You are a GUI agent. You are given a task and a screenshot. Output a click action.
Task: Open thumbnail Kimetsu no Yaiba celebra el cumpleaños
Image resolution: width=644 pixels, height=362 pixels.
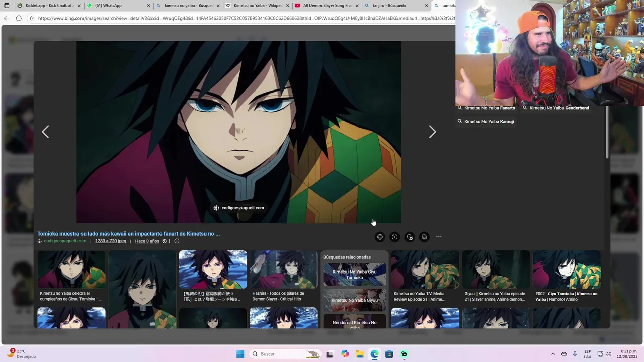point(71,269)
